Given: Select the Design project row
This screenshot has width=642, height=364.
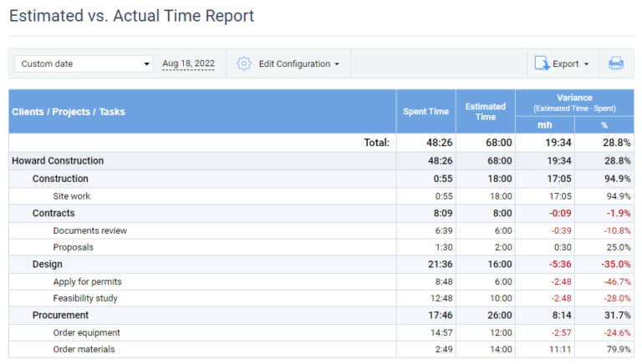Looking at the screenshot, I should click(48, 264).
